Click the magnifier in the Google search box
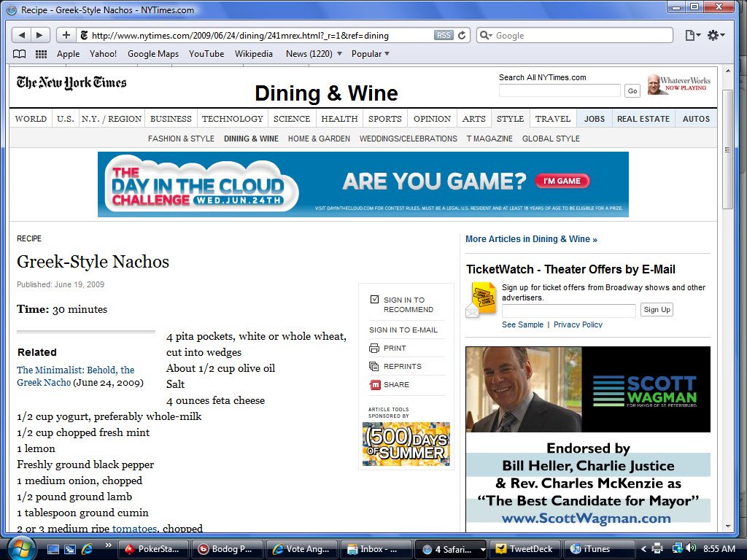The width and height of the screenshot is (747, 560). [485, 35]
